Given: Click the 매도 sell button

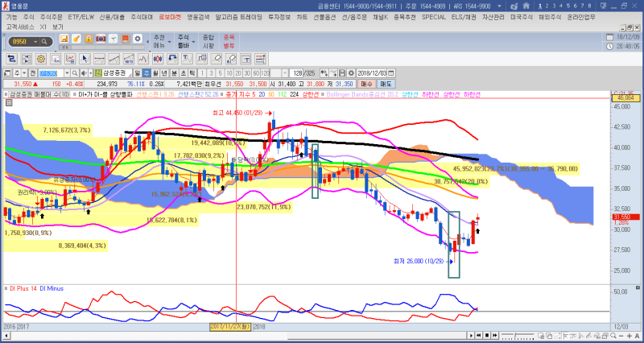Looking at the screenshot, I should pos(386,84).
